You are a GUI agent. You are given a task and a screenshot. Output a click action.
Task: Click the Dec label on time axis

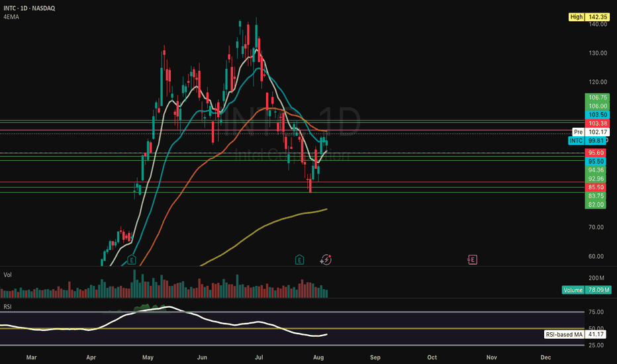(x=546, y=357)
